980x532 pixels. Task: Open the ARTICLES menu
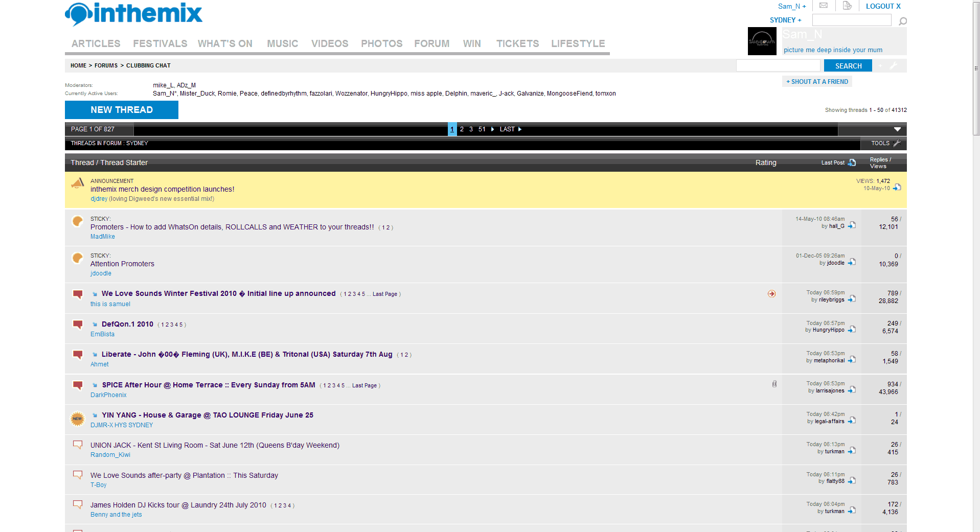click(x=96, y=43)
